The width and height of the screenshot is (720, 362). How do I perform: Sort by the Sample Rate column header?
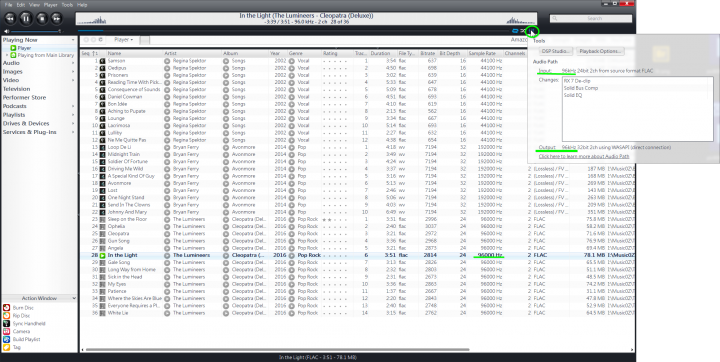tap(485, 53)
